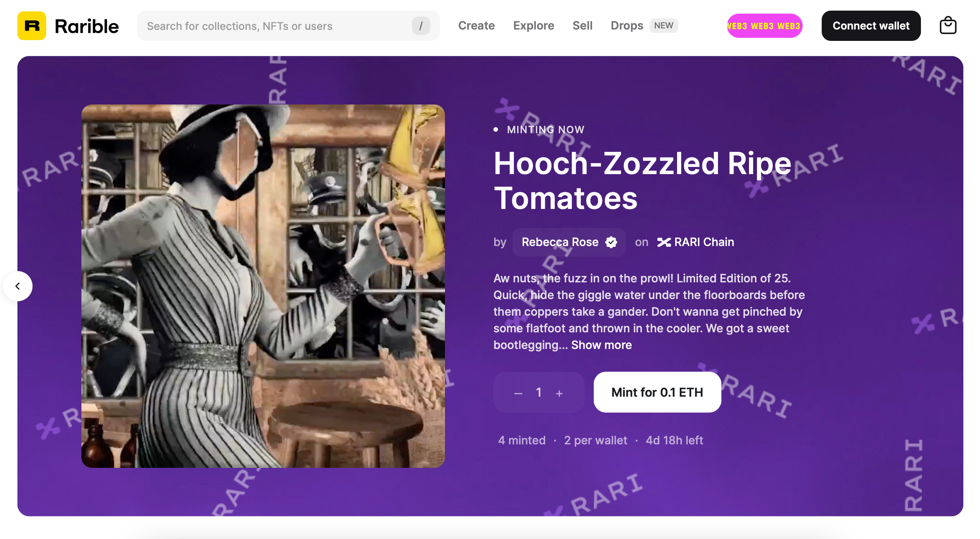Click the Hooch-Zozzled Ripe Tomatoes artwork preview
The image size is (980, 539).
pos(263,286)
